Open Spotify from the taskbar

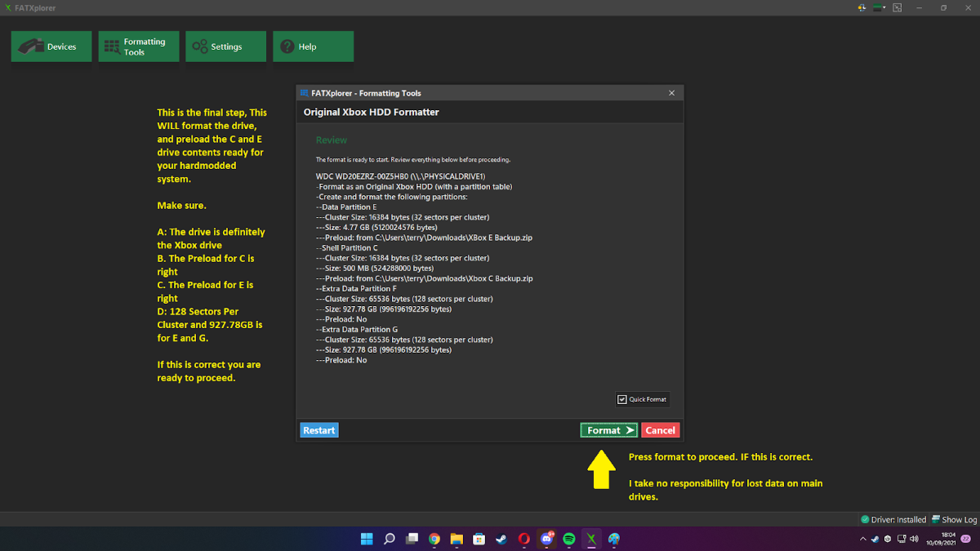click(x=569, y=539)
